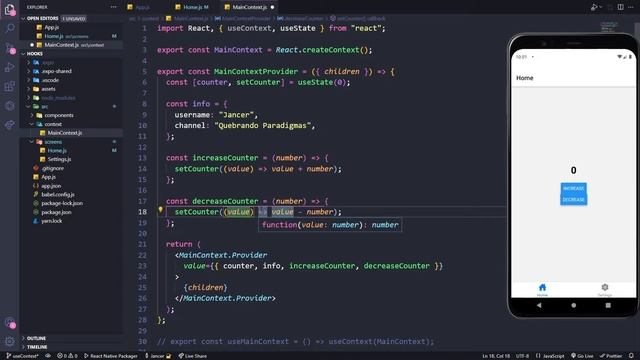
Task: Click the UTF-8 encoding indicator
Action: [522, 356]
